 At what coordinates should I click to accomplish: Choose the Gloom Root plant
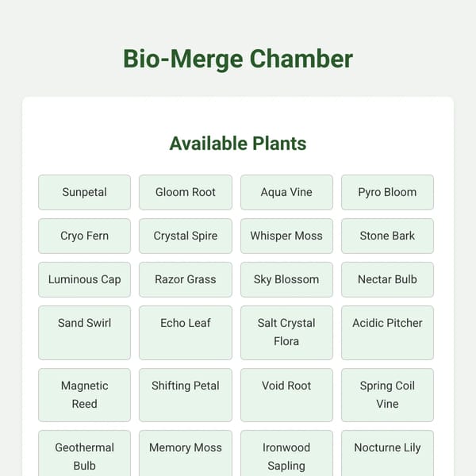[186, 192]
